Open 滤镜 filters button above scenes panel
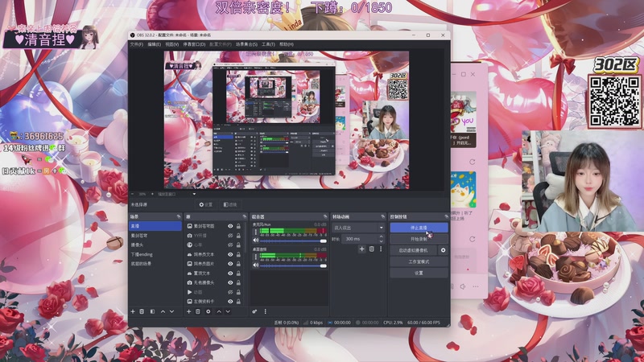644x362 pixels. [x=230, y=204]
